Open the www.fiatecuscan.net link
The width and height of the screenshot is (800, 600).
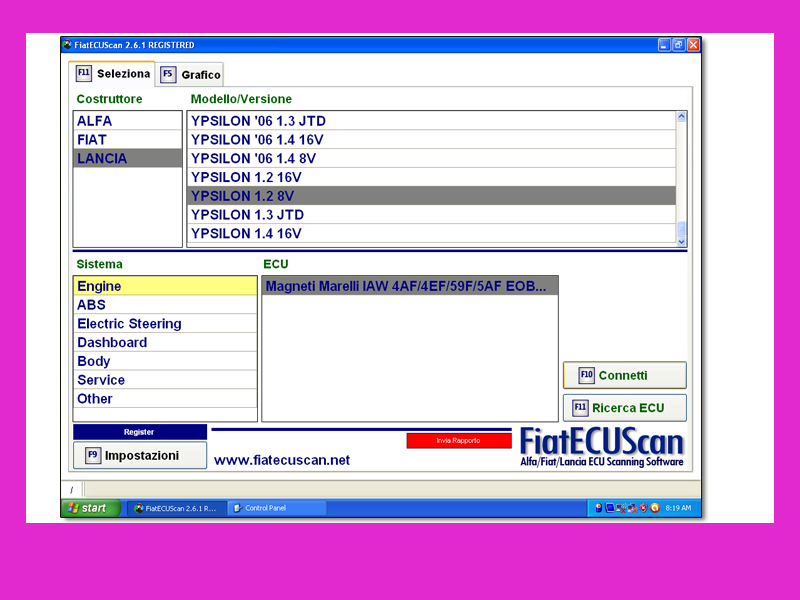(282, 460)
